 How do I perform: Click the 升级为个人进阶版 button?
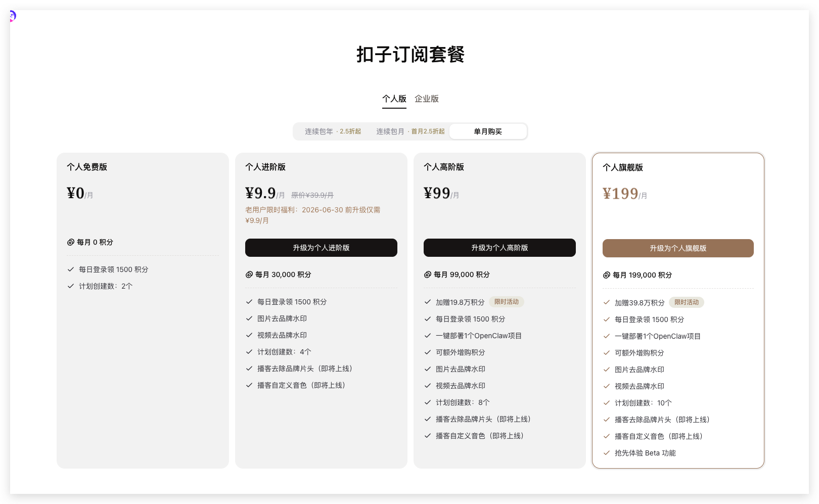321,248
